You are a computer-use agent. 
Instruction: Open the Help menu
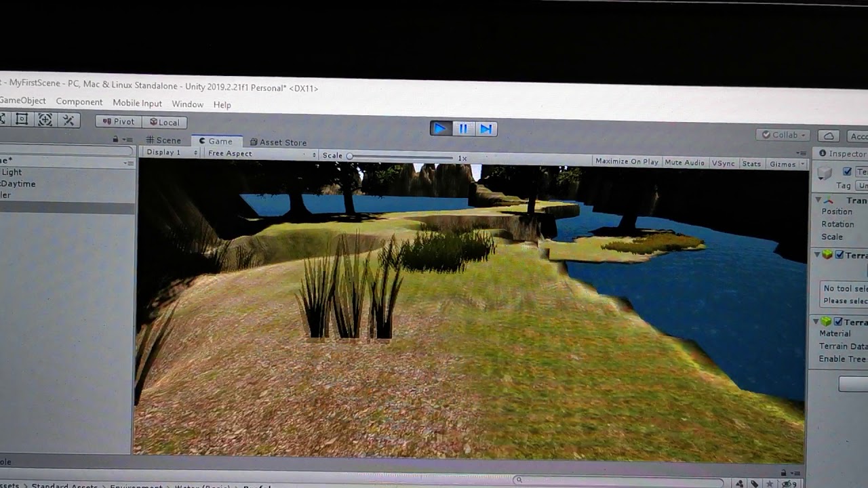[x=222, y=105]
